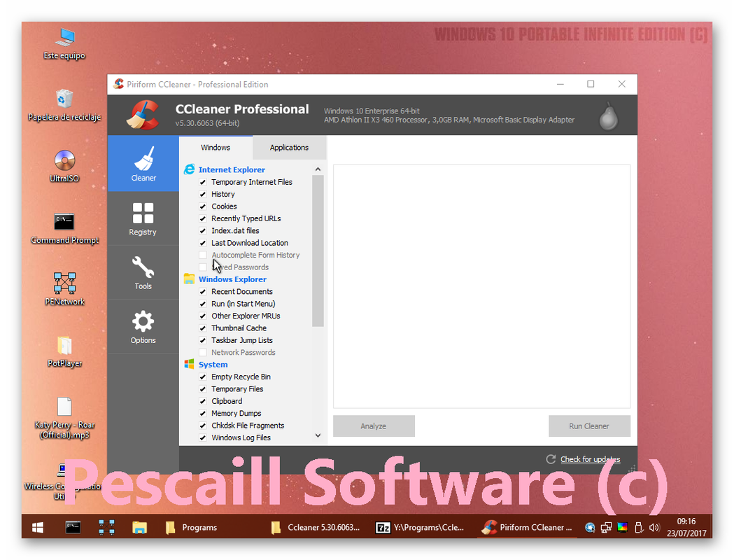
Task: Open the PENetwork taskbar icon
Action: (x=107, y=528)
